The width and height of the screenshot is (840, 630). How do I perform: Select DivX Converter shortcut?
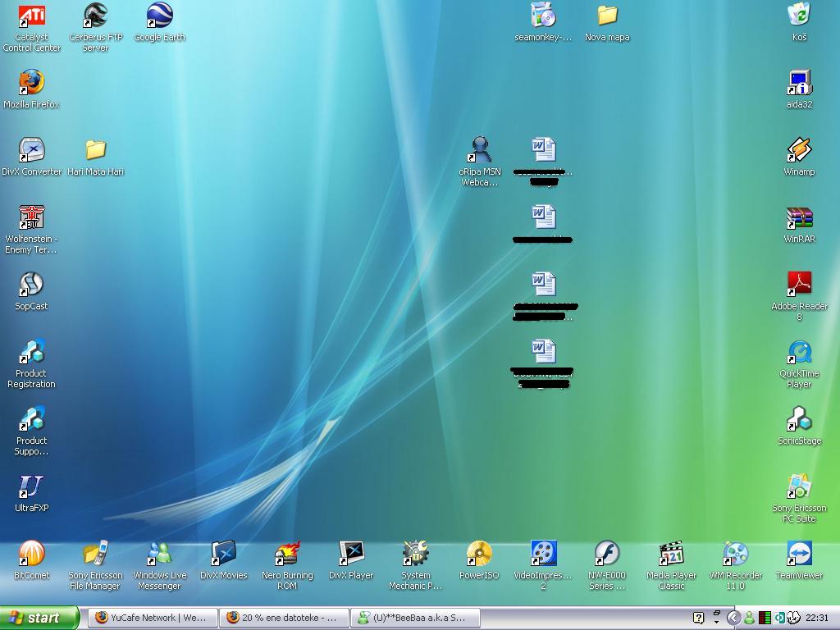[x=32, y=149]
